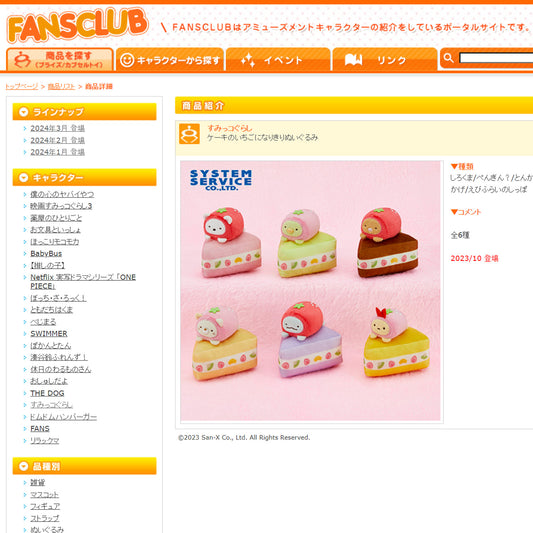Go to 商品リスト breadcrumb link
The height and width of the screenshot is (533, 533).
[x=61, y=86]
